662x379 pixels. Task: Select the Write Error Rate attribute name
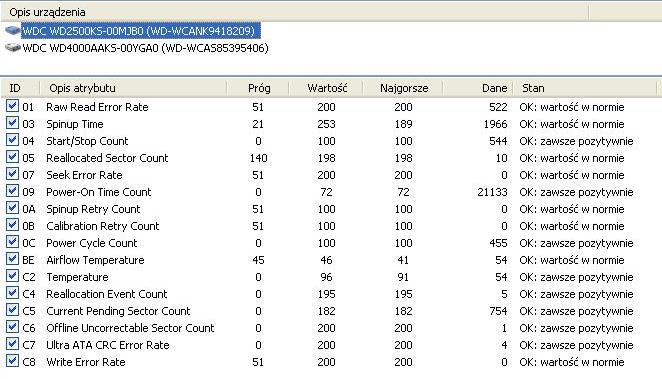click(x=86, y=362)
